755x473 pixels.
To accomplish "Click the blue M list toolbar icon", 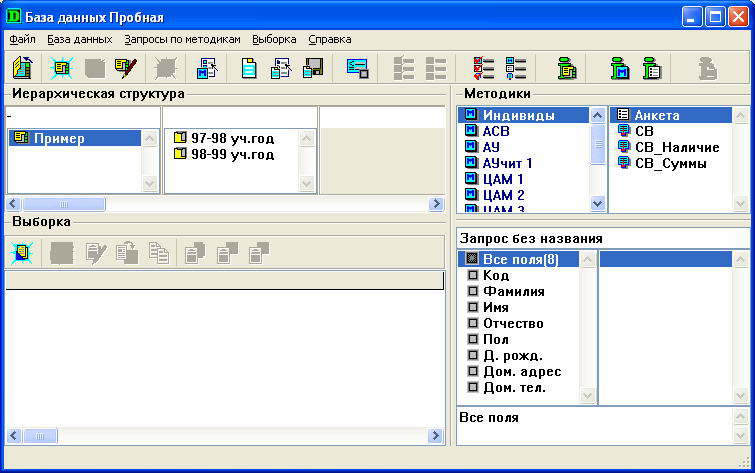I will point(516,68).
